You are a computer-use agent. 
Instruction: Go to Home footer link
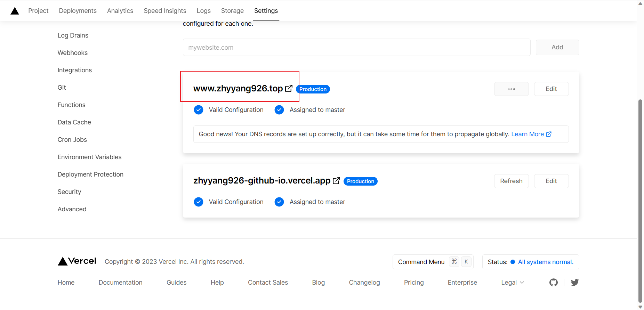pos(66,283)
